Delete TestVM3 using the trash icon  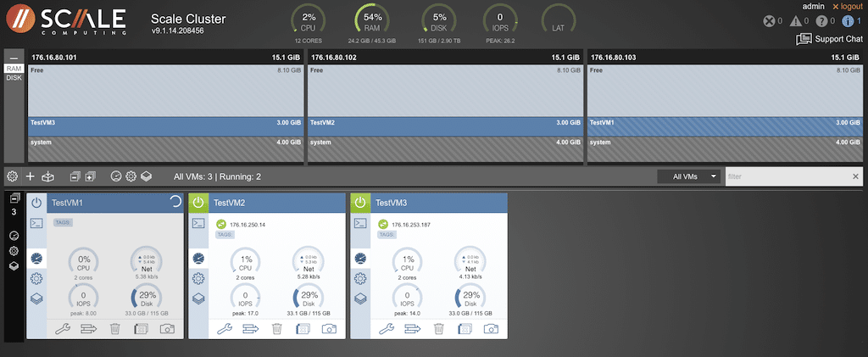[x=438, y=329]
